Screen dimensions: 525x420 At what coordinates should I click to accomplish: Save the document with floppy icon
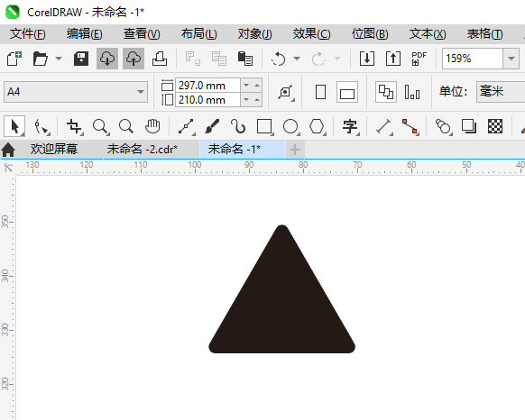pyautogui.click(x=81, y=59)
